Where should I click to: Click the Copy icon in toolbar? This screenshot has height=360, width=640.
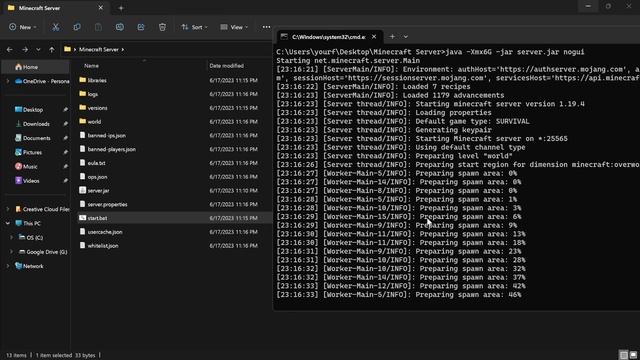tap(77, 27)
